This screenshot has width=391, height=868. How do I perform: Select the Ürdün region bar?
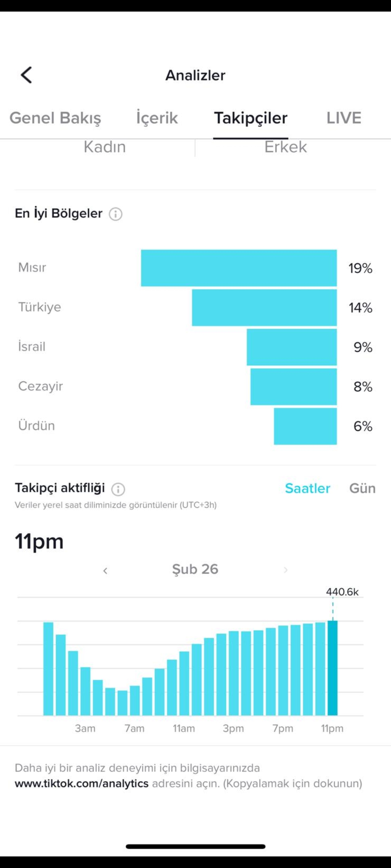coord(305,426)
